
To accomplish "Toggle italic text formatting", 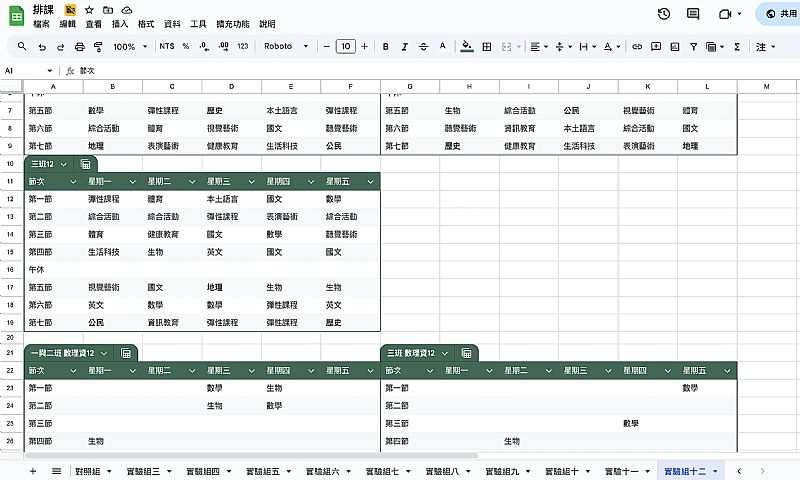I will [403, 47].
